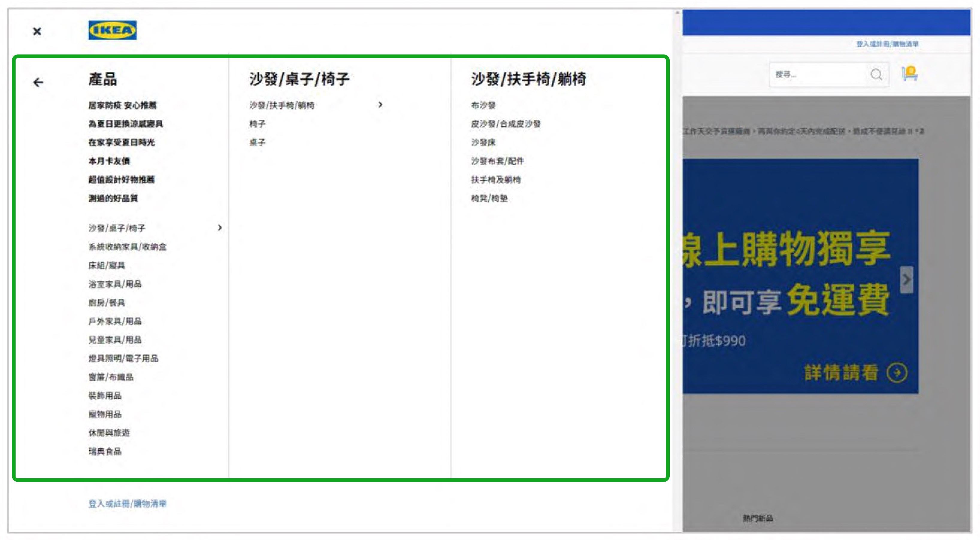Click the back arrow icon
This screenshot has height=540, width=980.
38,81
